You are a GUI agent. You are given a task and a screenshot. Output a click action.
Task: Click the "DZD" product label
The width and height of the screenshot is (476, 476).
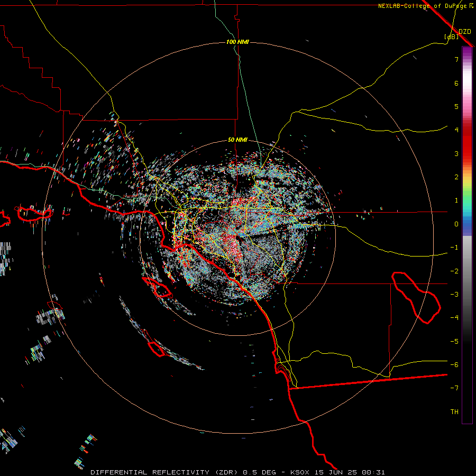coord(465,32)
